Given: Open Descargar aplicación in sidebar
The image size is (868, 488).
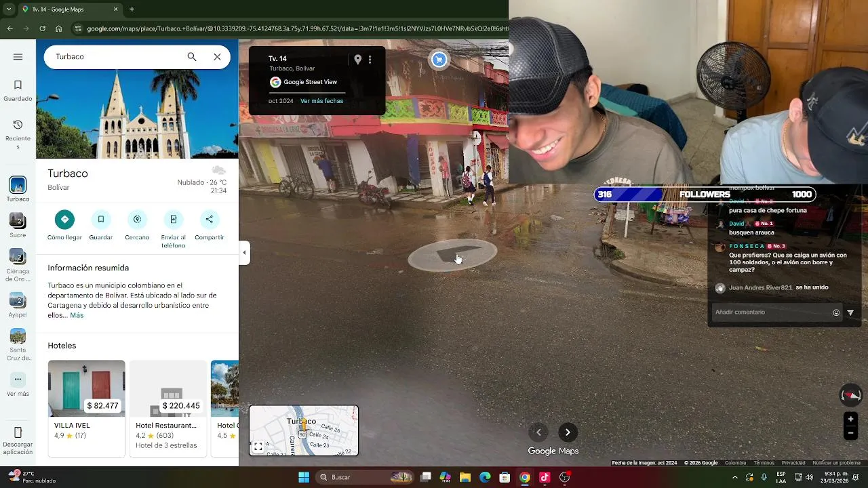Looking at the screenshot, I should tap(18, 441).
